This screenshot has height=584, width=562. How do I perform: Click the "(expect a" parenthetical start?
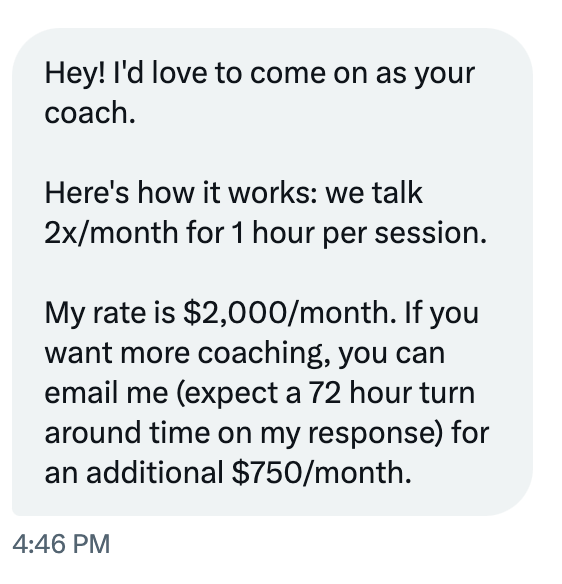(238, 394)
